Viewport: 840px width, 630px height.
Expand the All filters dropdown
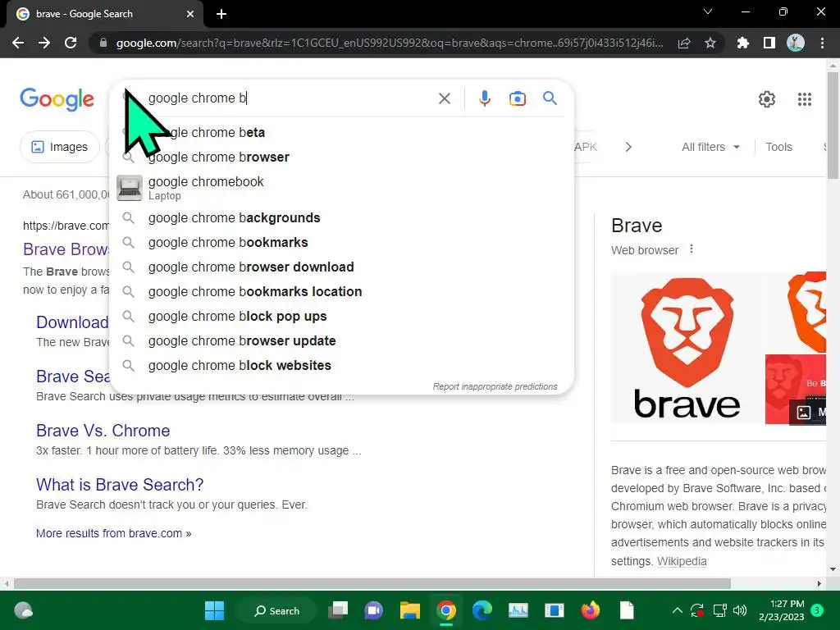click(x=710, y=147)
